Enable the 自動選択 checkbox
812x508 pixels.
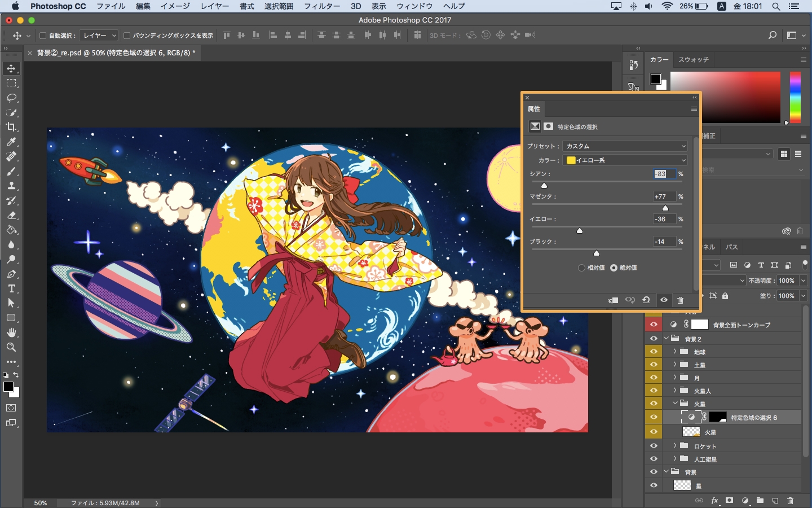43,36
